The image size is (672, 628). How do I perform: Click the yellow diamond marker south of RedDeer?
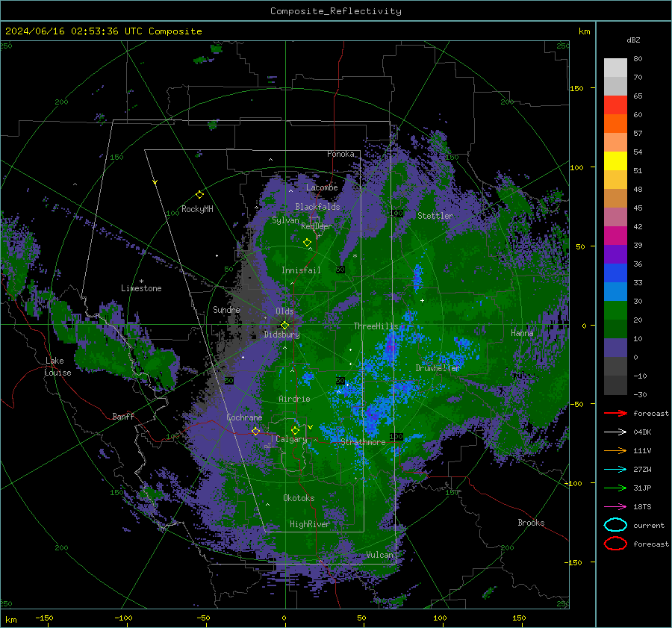click(308, 243)
